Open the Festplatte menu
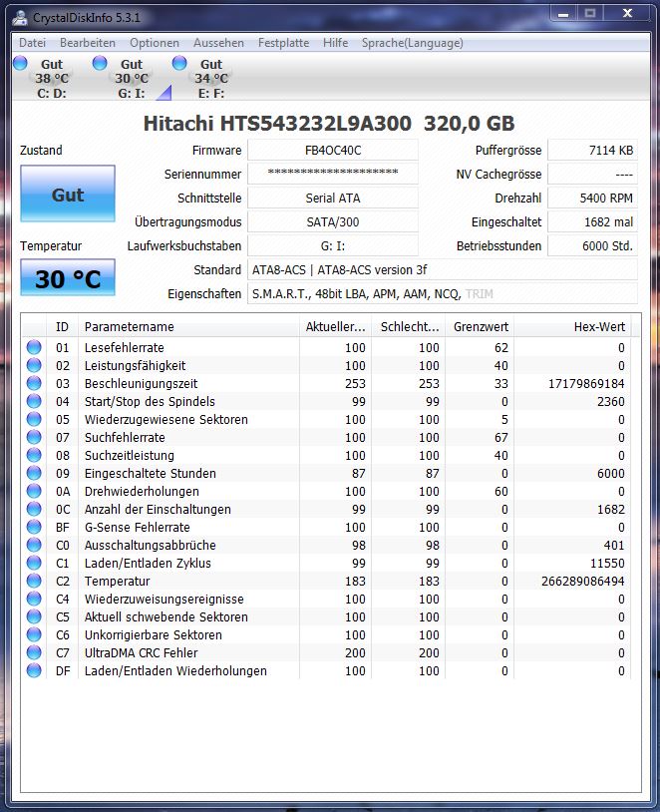 pyautogui.click(x=284, y=43)
